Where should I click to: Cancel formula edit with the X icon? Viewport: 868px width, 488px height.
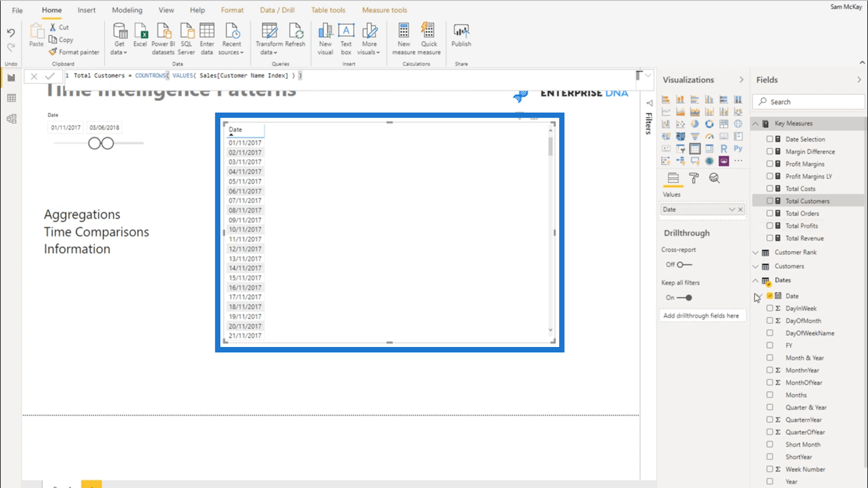34,76
